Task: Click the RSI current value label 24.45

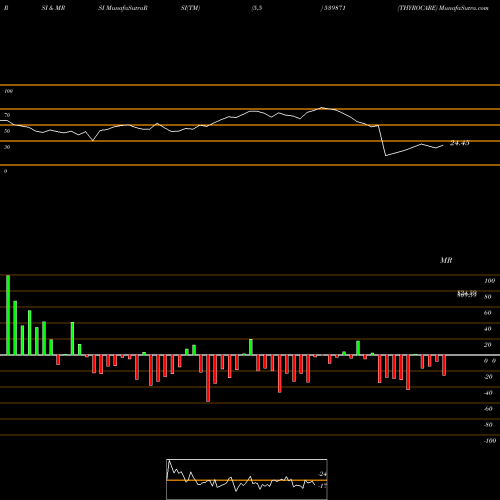Action: pos(459,143)
